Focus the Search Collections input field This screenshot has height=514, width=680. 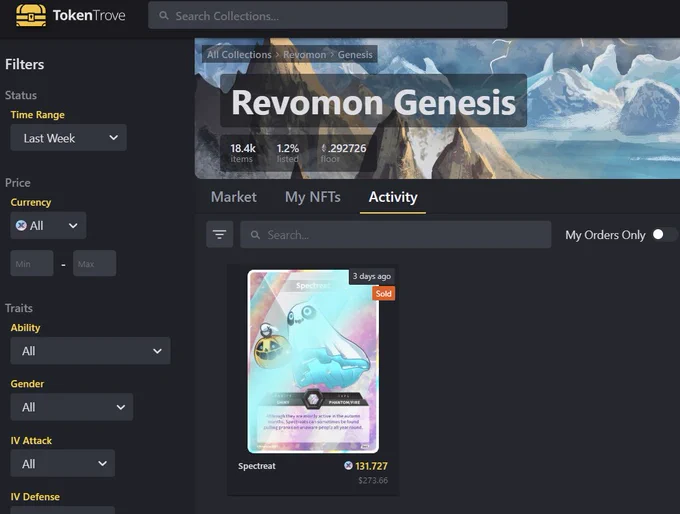328,16
